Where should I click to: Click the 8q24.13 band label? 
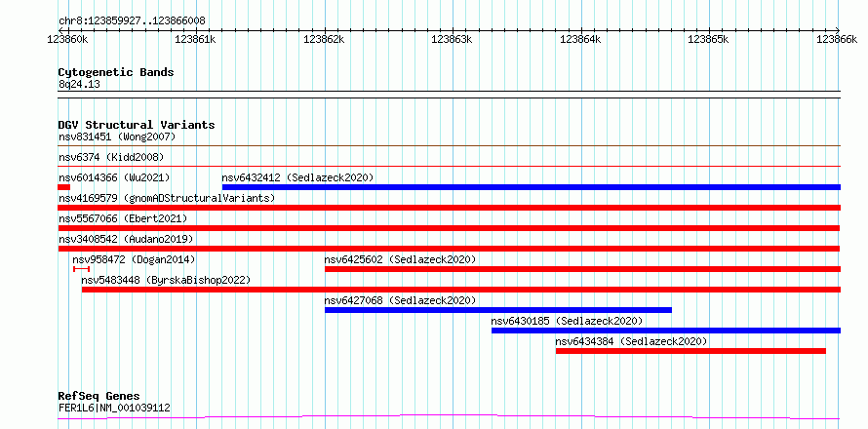pos(79,85)
